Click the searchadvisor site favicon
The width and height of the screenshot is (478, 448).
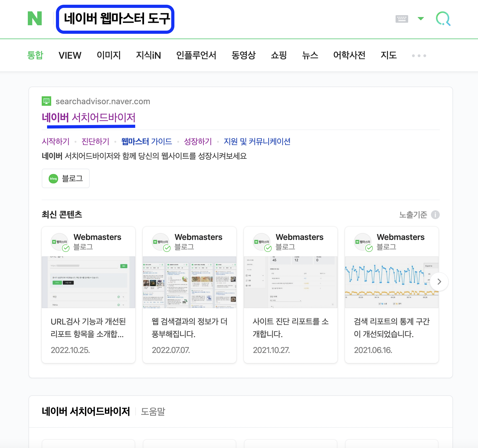pyautogui.click(x=46, y=101)
